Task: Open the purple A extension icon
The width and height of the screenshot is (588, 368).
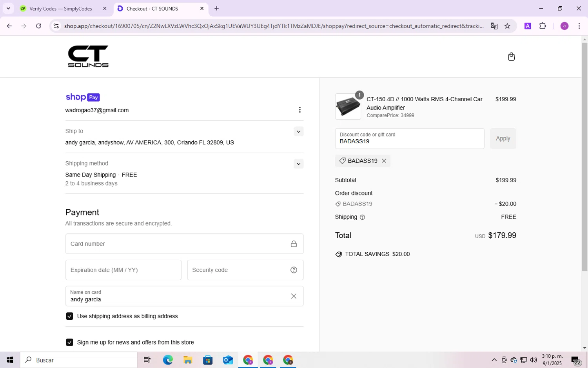Action: coord(528,26)
